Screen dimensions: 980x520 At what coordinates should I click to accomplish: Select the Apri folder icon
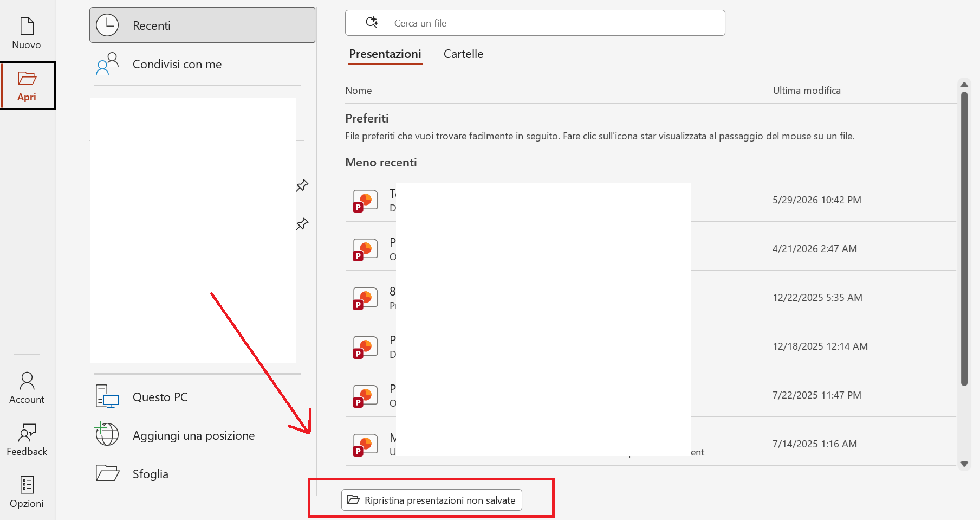[x=27, y=78]
